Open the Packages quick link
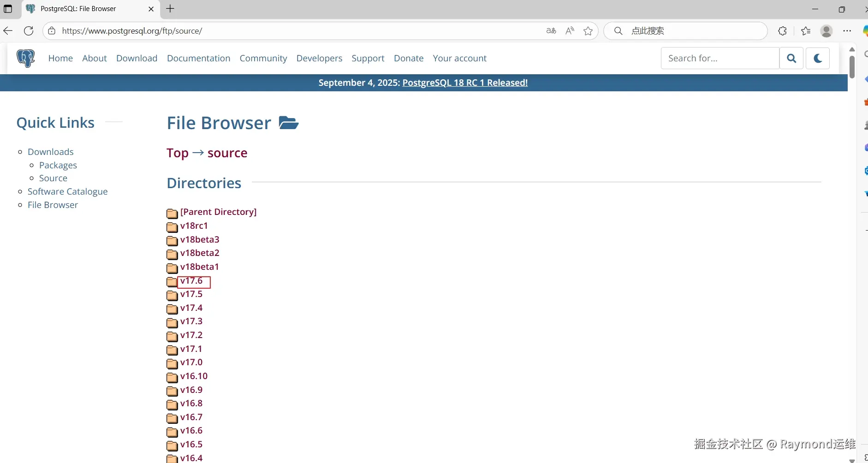 point(58,165)
